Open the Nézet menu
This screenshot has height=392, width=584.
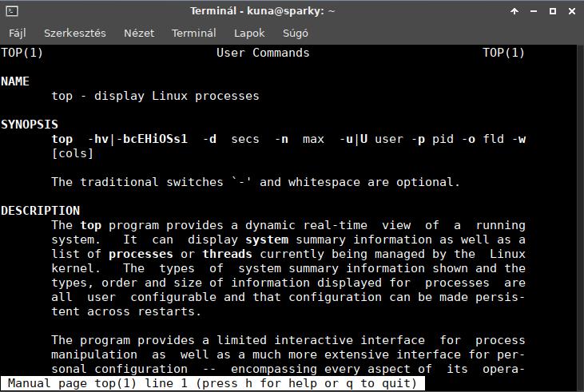pos(139,33)
